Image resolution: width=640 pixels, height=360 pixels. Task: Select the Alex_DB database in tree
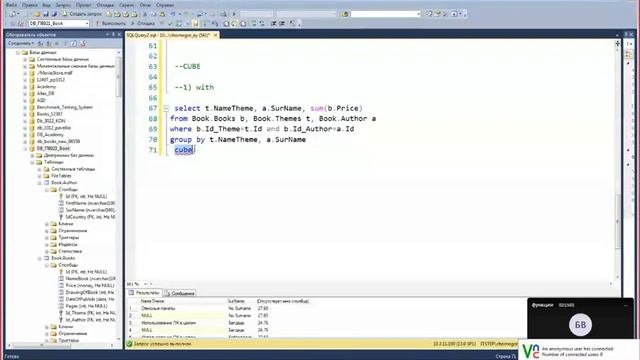[x=45, y=93]
